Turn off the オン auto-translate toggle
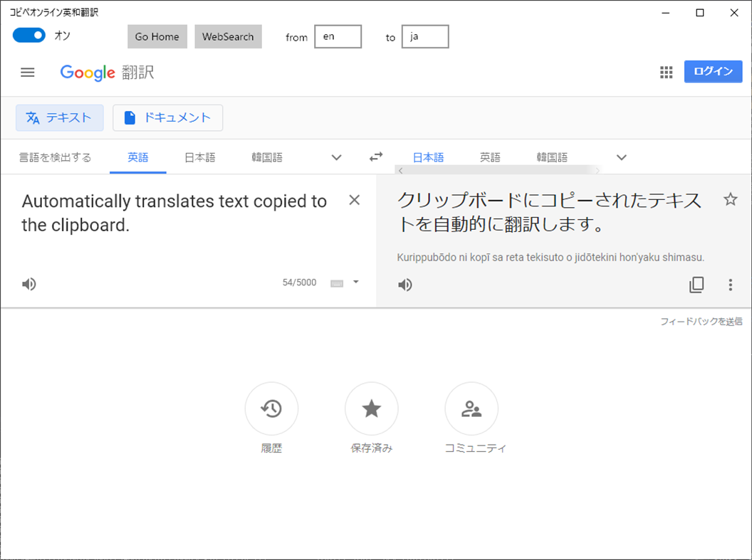Viewport: 752px width, 560px height. point(28,34)
